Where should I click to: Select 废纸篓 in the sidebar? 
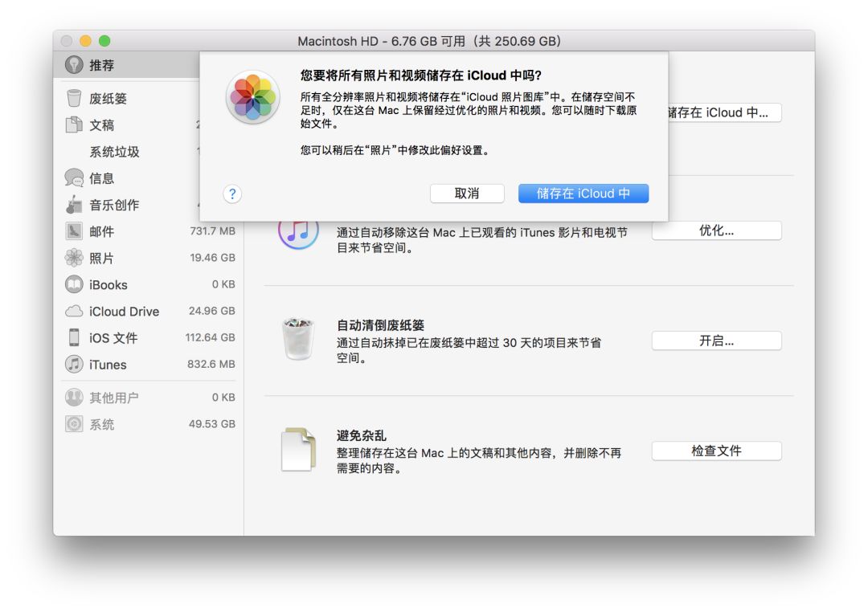108,99
